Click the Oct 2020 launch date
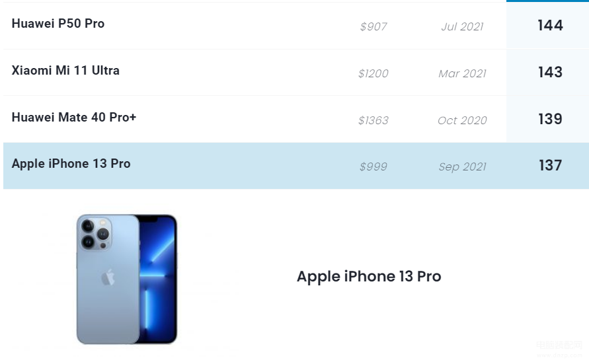This screenshot has height=364, width=589. coord(463,120)
